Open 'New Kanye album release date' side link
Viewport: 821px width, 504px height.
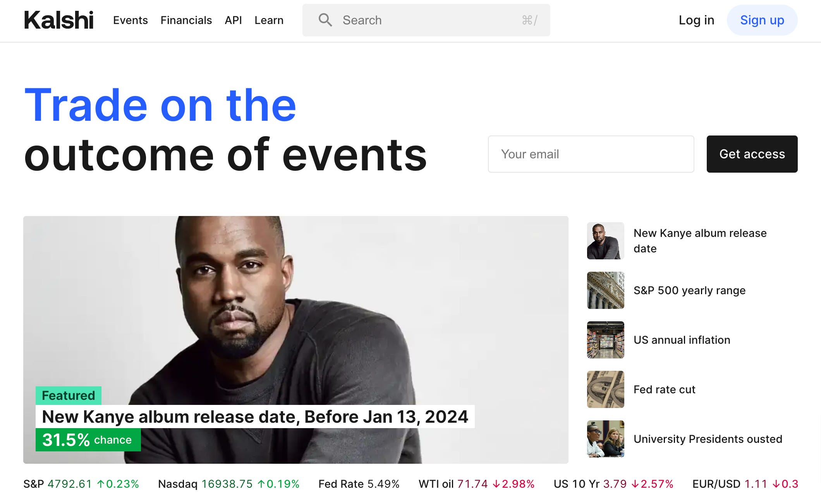(700, 241)
